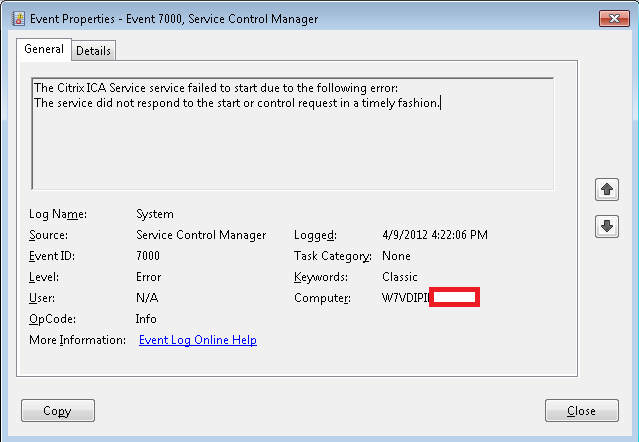Select the Event ID value 7000

[149, 256]
